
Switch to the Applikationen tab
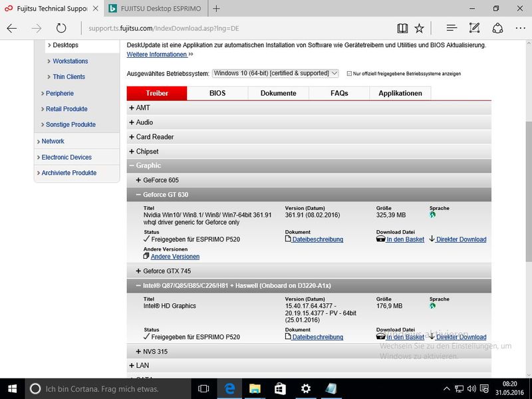400,93
